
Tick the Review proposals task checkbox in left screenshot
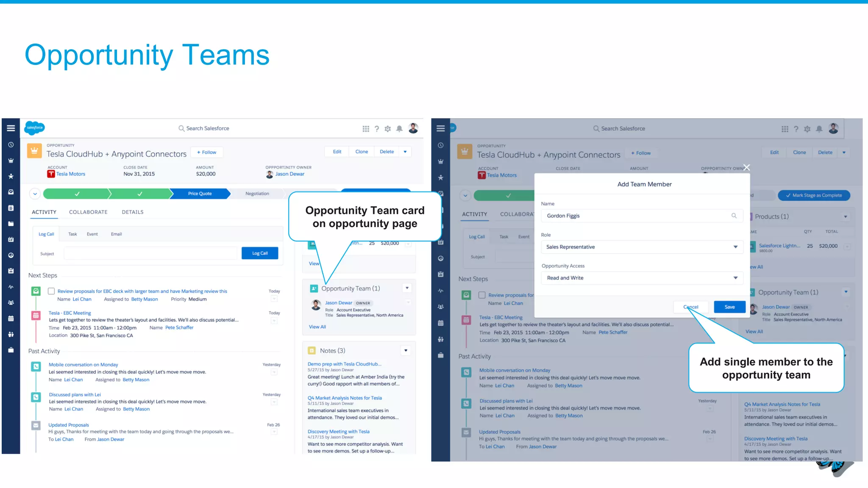pos(51,291)
